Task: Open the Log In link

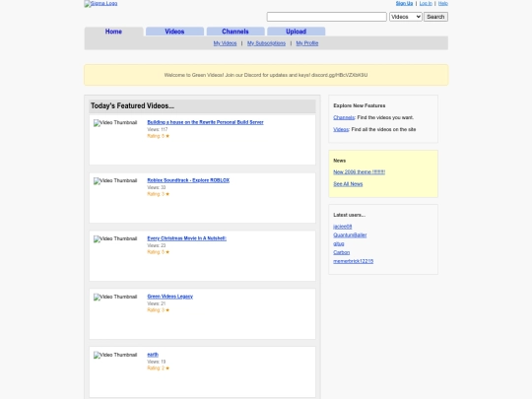Action: tap(426, 3)
